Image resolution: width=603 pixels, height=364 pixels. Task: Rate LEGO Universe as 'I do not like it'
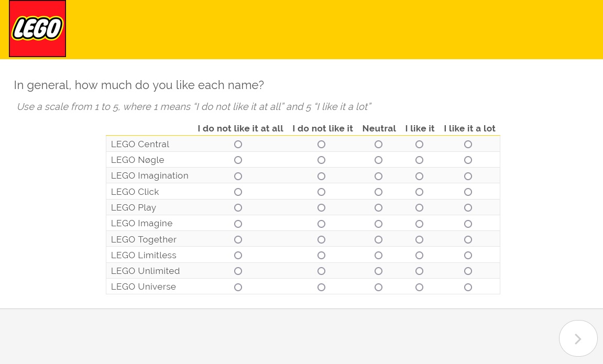click(321, 287)
